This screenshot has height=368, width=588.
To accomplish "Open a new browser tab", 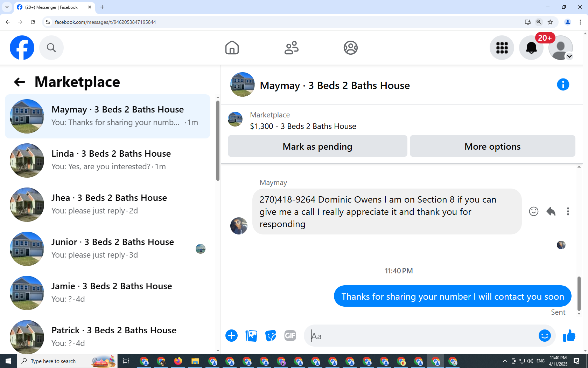I will tap(102, 7).
